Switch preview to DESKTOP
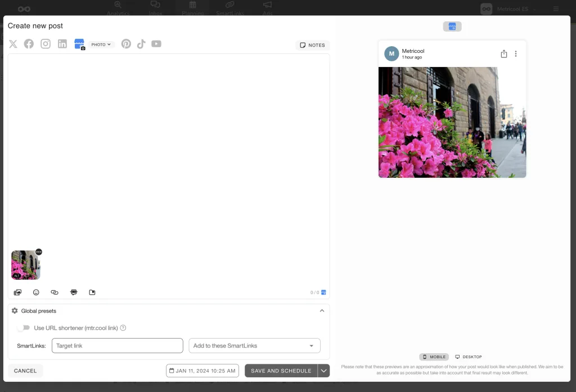Image resolution: width=576 pixels, height=392 pixels. coord(469,357)
